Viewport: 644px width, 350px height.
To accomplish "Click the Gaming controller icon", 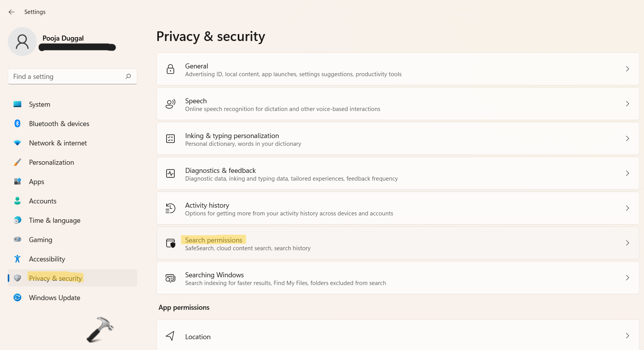I will coord(17,239).
